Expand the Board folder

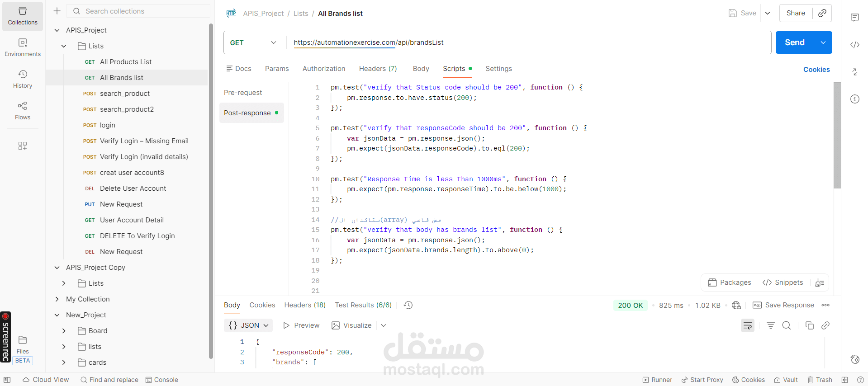point(64,331)
